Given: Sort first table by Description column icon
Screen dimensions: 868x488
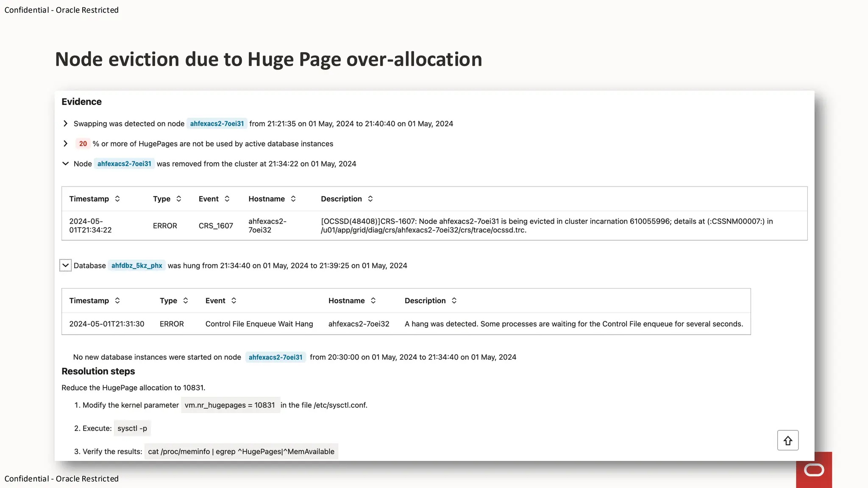Looking at the screenshot, I should (x=370, y=199).
